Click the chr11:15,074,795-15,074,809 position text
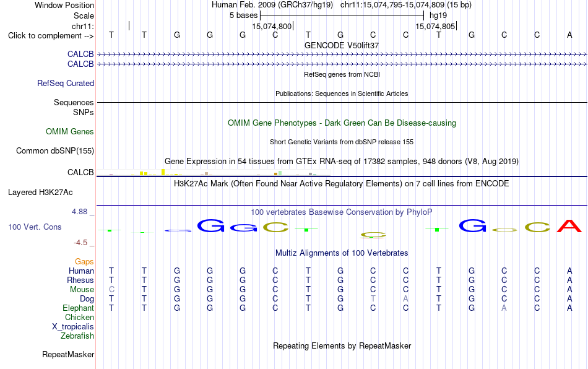This screenshot has height=369, width=588. point(406,5)
